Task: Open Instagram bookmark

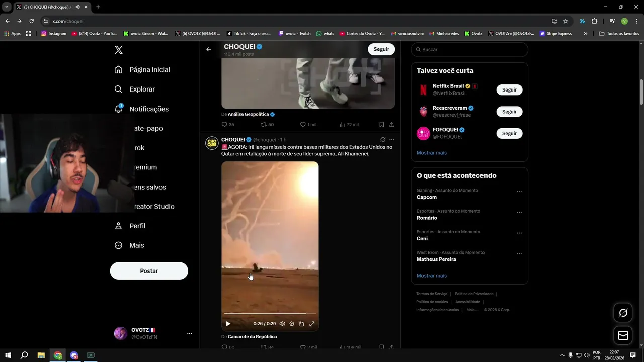Action: (54, 33)
